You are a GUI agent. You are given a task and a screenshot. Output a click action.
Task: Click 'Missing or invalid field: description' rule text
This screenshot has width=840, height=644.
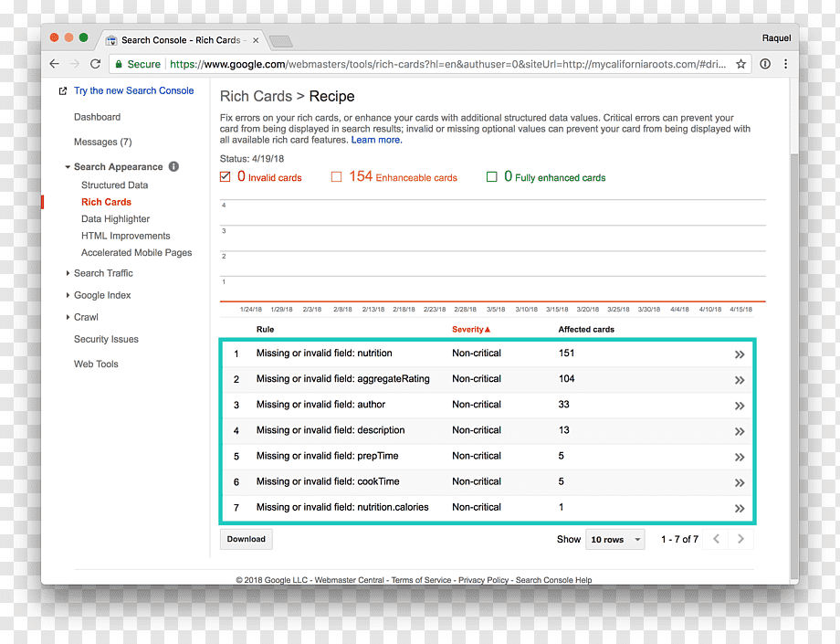point(331,430)
